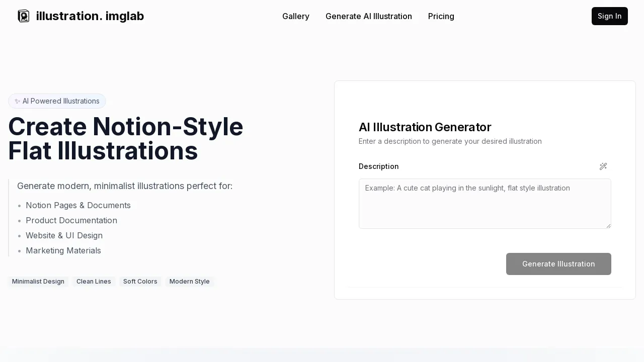Open the Pricing page
Viewport: 644px width, 362px height.
(441, 16)
